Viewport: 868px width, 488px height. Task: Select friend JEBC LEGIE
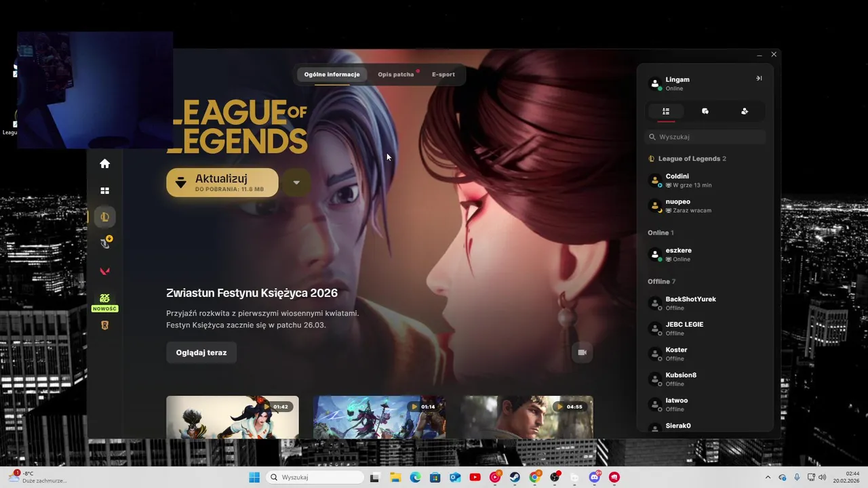[705, 329]
